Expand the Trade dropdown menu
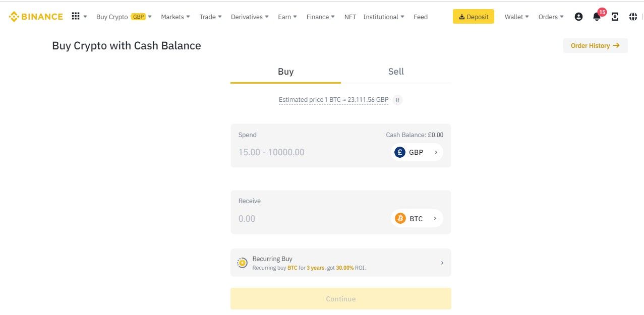The height and width of the screenshot is (315, 644). pos(210,17)
